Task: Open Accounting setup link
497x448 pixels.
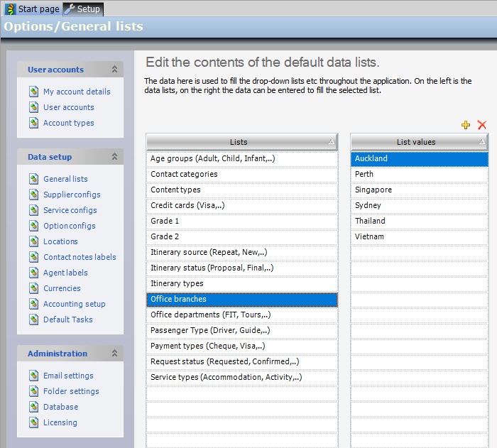Action: click(74, 304)
